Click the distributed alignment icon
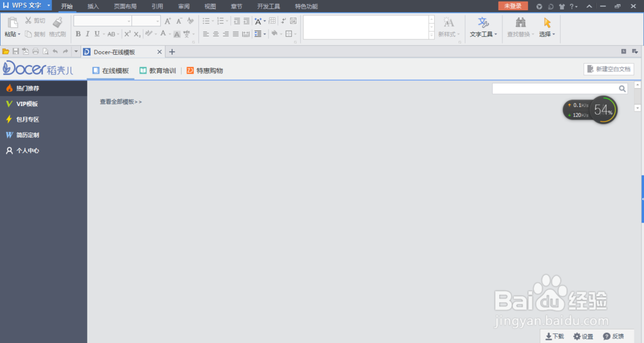 pyautogui.click(x=245, y=34)
